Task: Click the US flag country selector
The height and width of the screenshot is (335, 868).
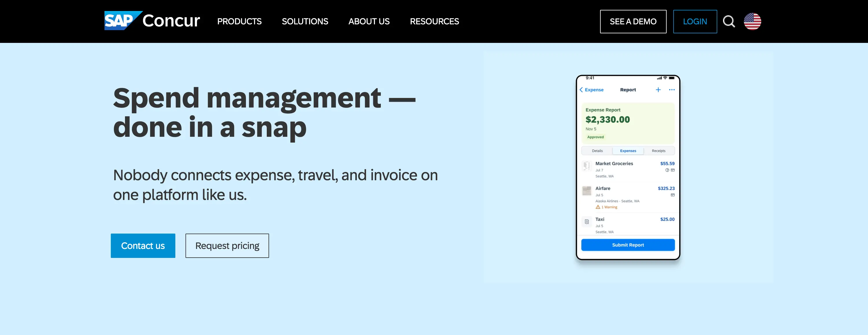Action: [x=752, y=22]
